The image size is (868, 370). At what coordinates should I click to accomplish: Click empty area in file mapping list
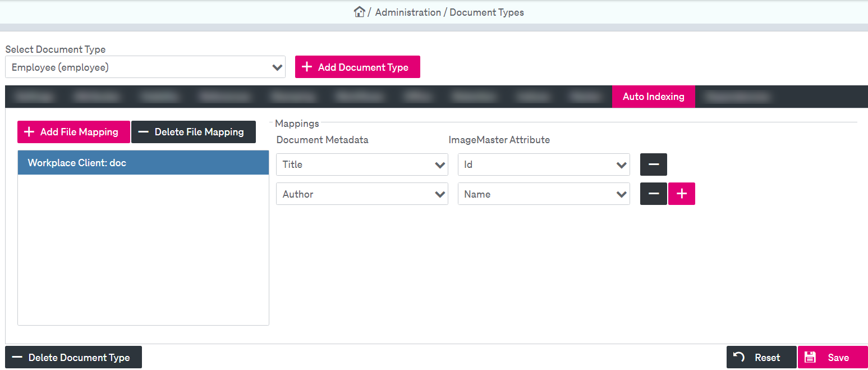pyautogui.click(x=143, y=253)
